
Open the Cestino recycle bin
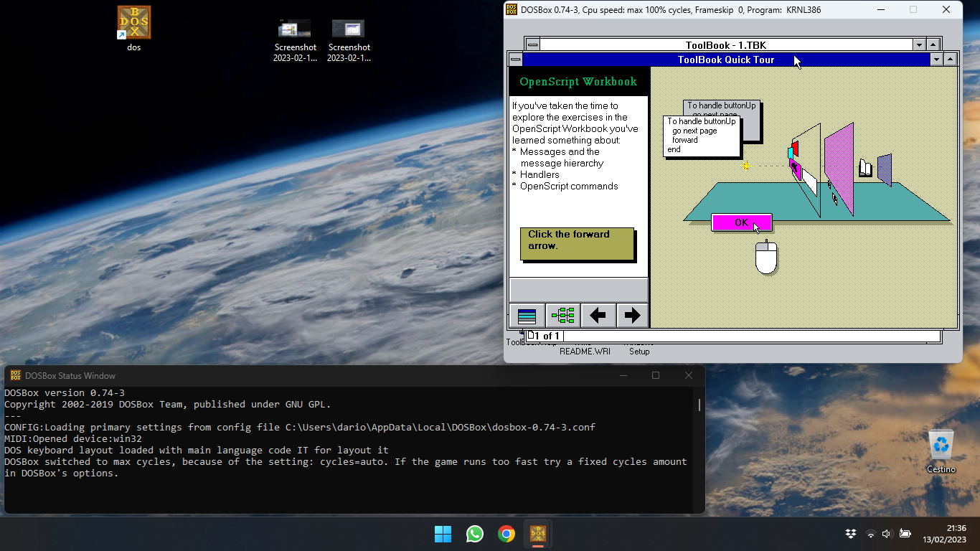tap(941, 451)
